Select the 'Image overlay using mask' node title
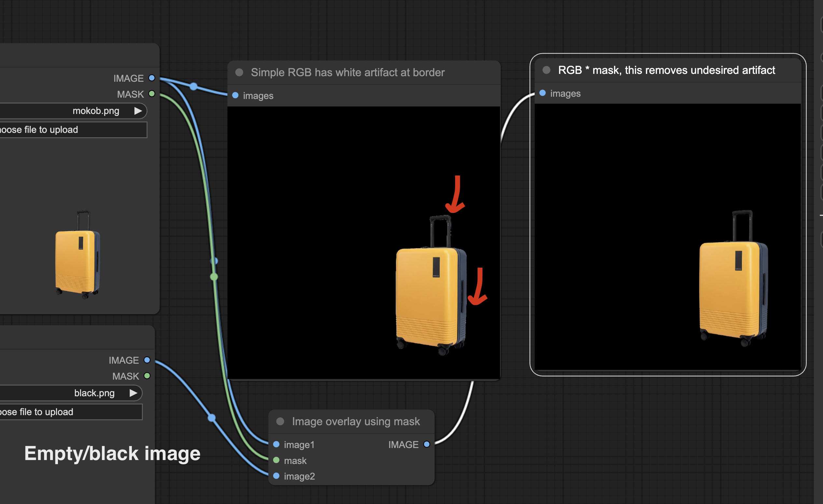Image resolution: width=823 pixels, height=504 pixels. (x=355, y=421)
